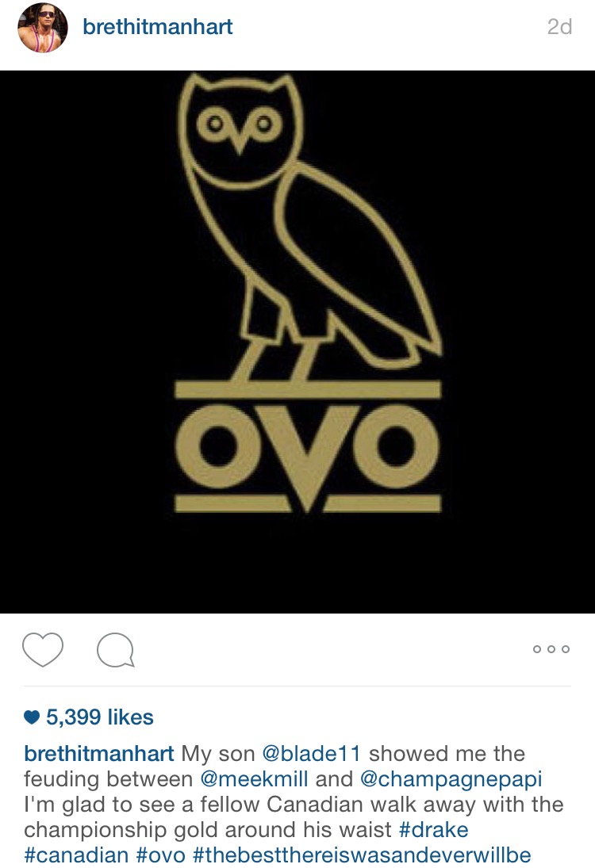This screenshot has height=868, width=595.
Task: Open comments with the speech bubble icon
Action: (x=115, y=649)
